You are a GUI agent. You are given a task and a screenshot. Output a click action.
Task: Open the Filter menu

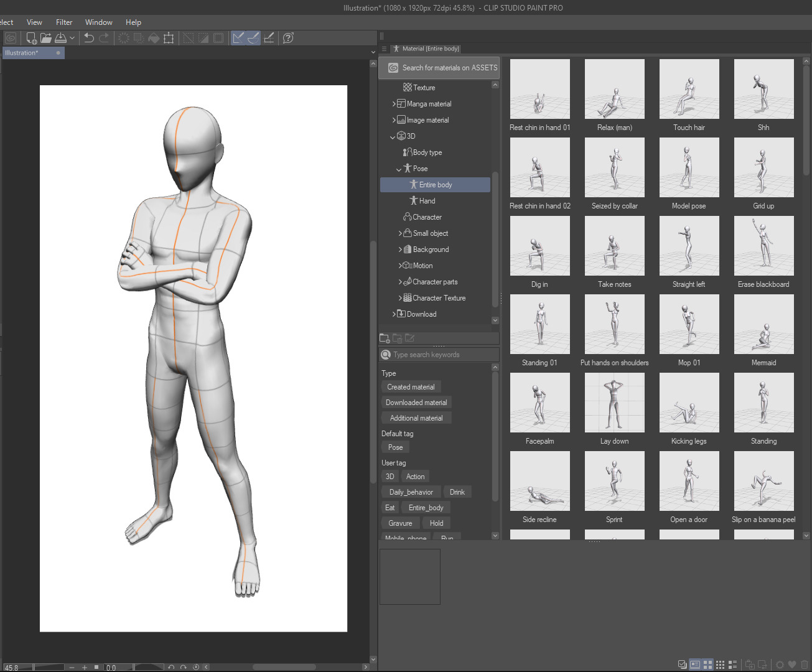pyautogui.click(x=64, y=22)
